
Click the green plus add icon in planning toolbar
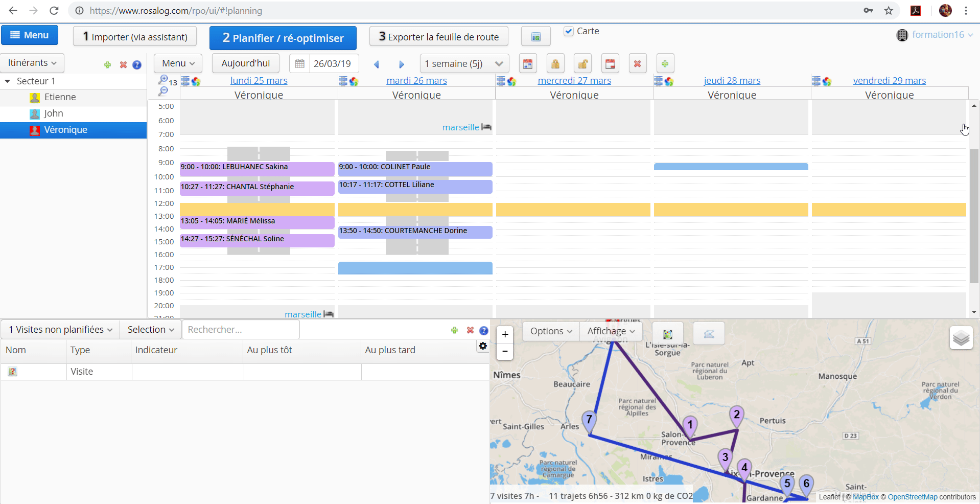click(x=665, y=64)
